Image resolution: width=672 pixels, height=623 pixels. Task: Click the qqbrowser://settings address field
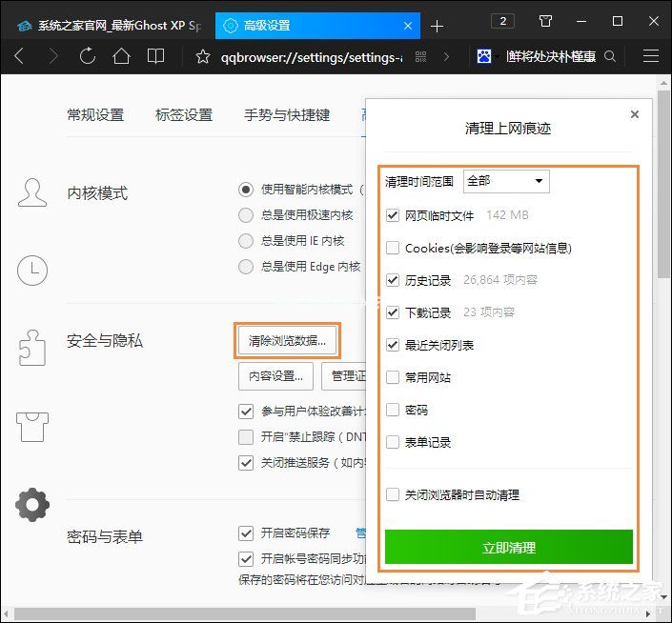[312, 56]
